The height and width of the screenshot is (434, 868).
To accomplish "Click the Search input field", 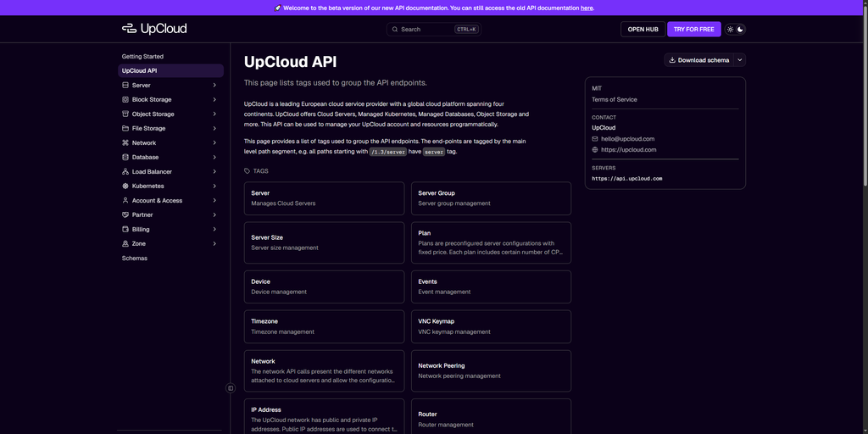I will tap(434, 30).
